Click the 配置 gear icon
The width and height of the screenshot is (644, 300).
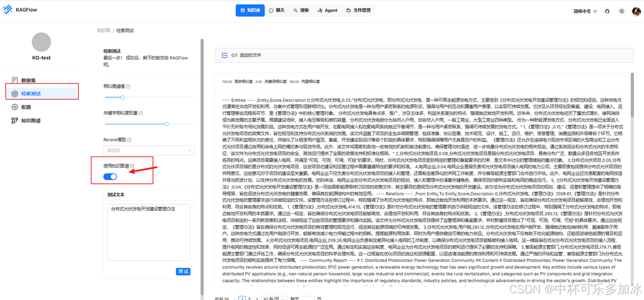[x=15, y=107]
